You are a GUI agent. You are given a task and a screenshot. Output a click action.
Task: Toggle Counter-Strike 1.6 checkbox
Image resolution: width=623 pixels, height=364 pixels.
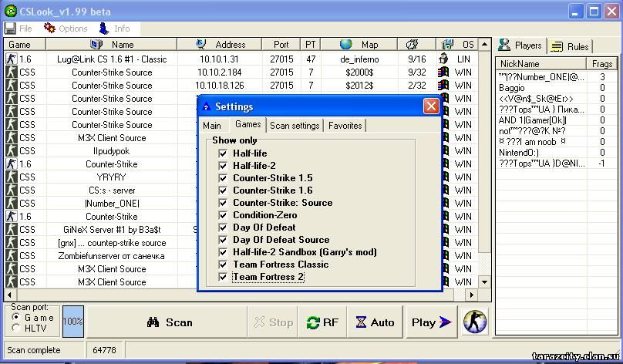[x=223, y=190]
